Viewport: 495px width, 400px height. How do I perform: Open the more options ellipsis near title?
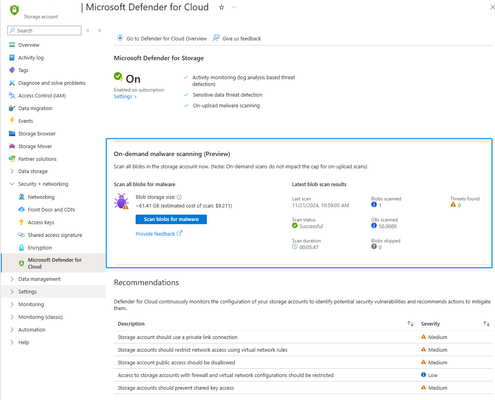tap(234, 7)
